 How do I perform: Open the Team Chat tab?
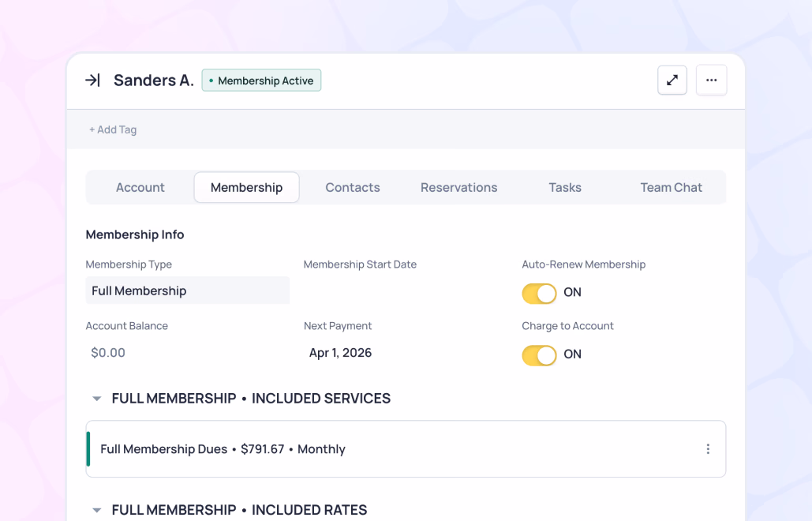[x=671, y=187]
